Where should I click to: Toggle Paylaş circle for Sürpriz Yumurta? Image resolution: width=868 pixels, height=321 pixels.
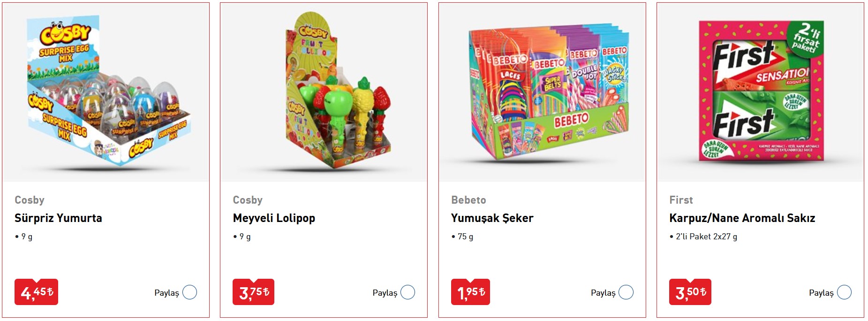pyautogui.click(x=190, y=292)
